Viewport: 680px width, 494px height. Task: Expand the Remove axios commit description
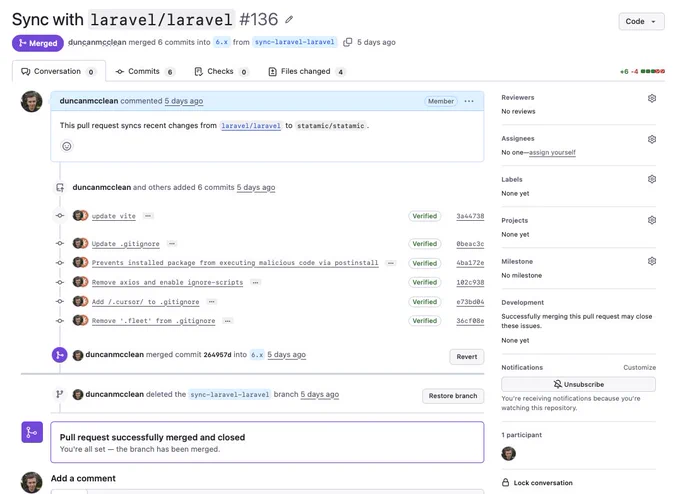click(256, 282)
